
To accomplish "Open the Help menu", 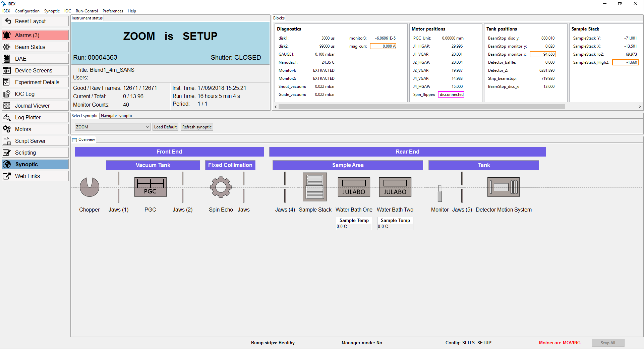I will [132, 11].
